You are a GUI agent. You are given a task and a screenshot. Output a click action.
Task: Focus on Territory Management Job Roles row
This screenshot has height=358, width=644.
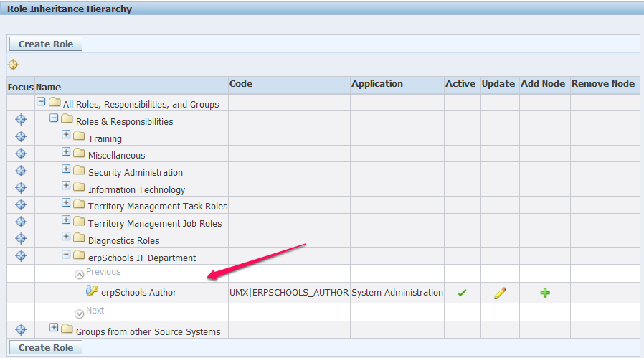tap(21, 222)
